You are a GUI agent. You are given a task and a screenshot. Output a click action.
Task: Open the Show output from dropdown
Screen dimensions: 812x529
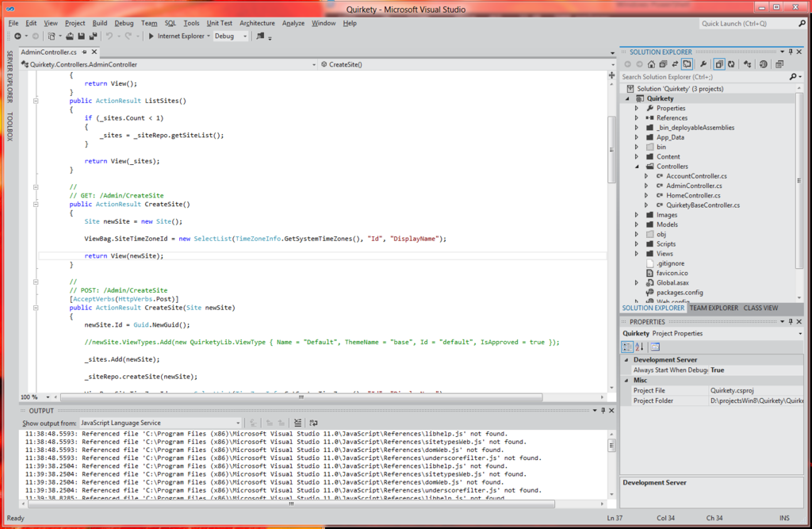click(236, 422)
